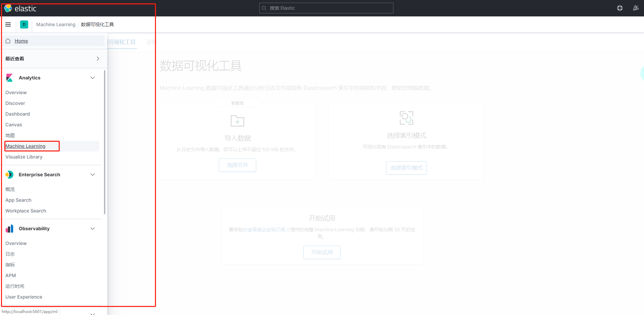Image resolution: width=644 pixels, height=315 pixels.
Task: Select Machine Learning in the sidebar
Action: (x=25, y=146)
